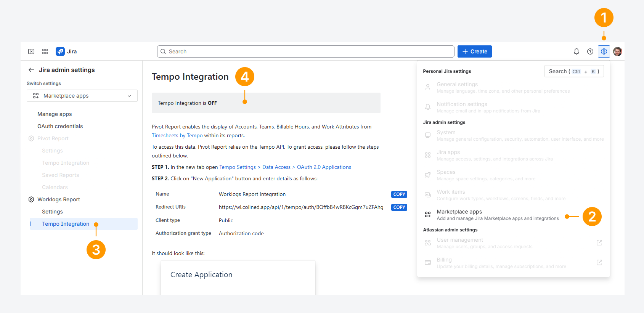644x313 pixels.
Task: Click the User management external link icon
Action: (599, 243)
